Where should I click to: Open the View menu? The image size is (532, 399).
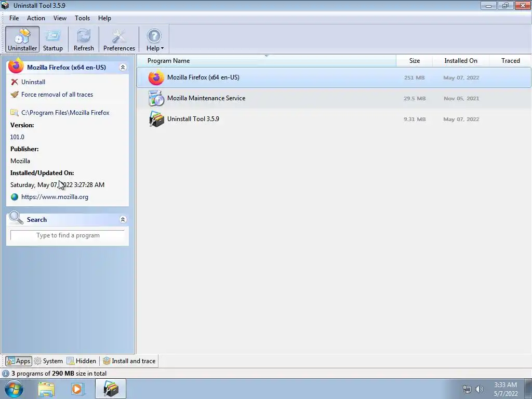60,18
